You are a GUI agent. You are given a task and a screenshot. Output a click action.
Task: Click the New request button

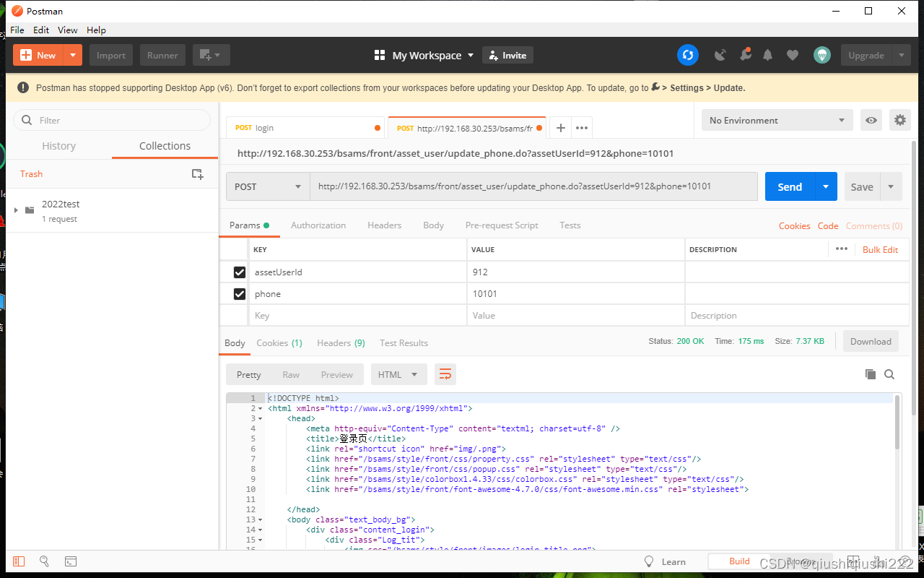(x=38, y=55)
